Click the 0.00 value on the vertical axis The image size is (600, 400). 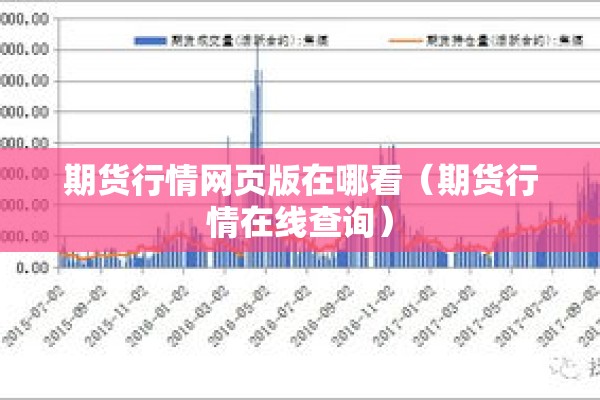(32, 268)
